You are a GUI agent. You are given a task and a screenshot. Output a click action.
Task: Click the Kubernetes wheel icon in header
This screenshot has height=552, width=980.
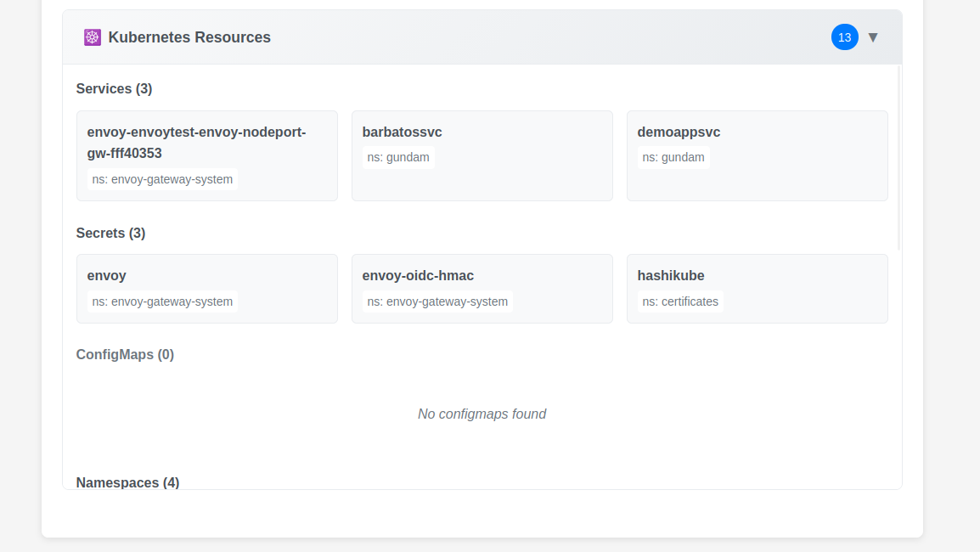(93, 37)
